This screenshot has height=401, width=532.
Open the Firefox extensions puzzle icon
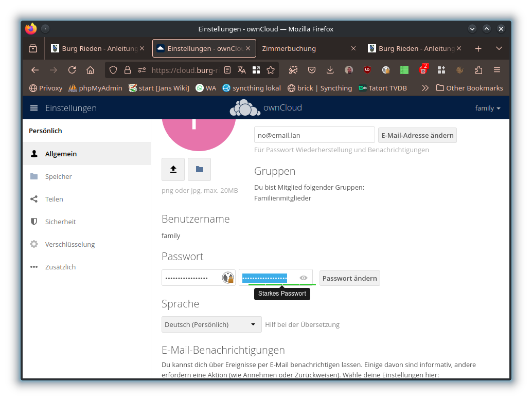[x=478, y=70]
